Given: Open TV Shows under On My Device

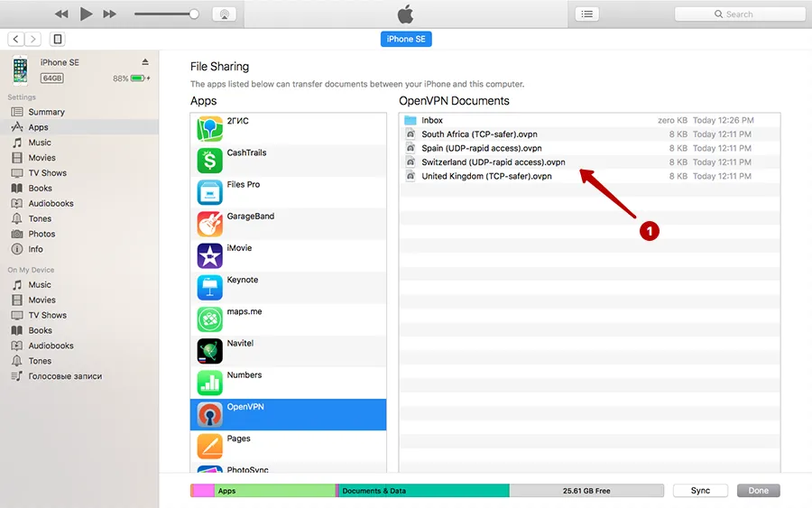Looking at the screenshot, I should tap(79, 316).
